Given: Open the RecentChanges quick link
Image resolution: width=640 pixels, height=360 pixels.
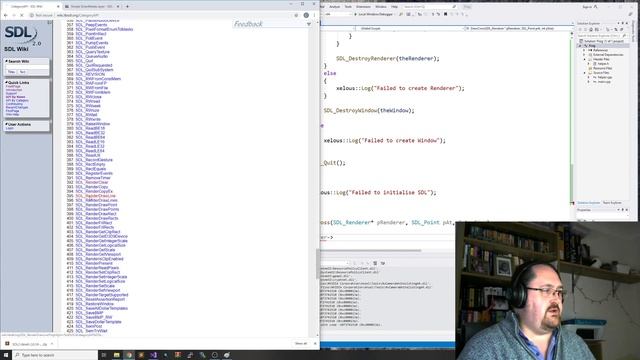Looking at the screenshot, I should (17, 107).
